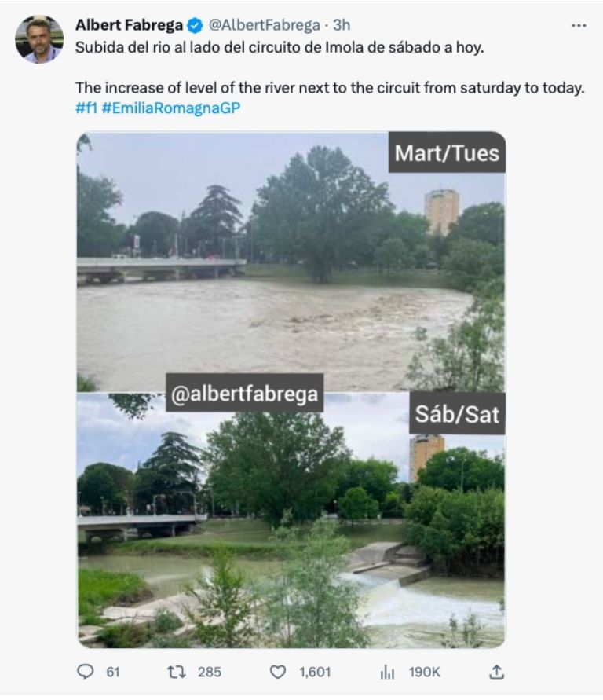
Task: Open the Sáb/Sat calm river photo
Action: (x=291, y=534)
